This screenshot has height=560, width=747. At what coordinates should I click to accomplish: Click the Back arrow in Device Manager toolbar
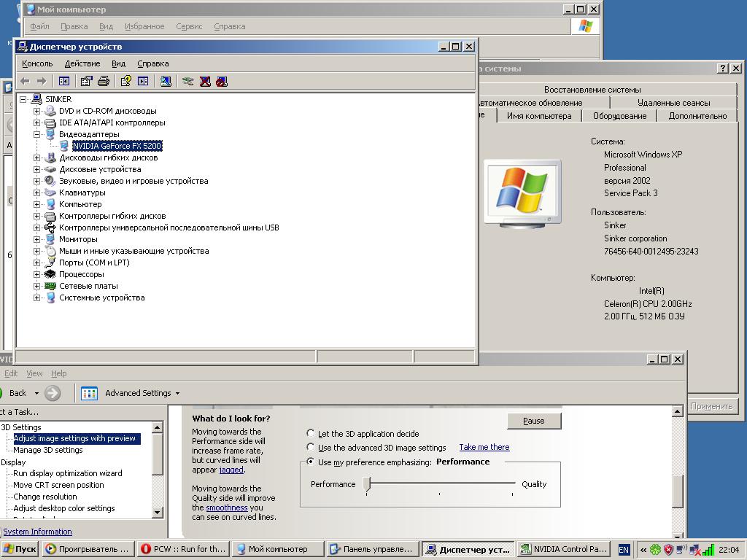pyautogui.click(x=26, y=82)
